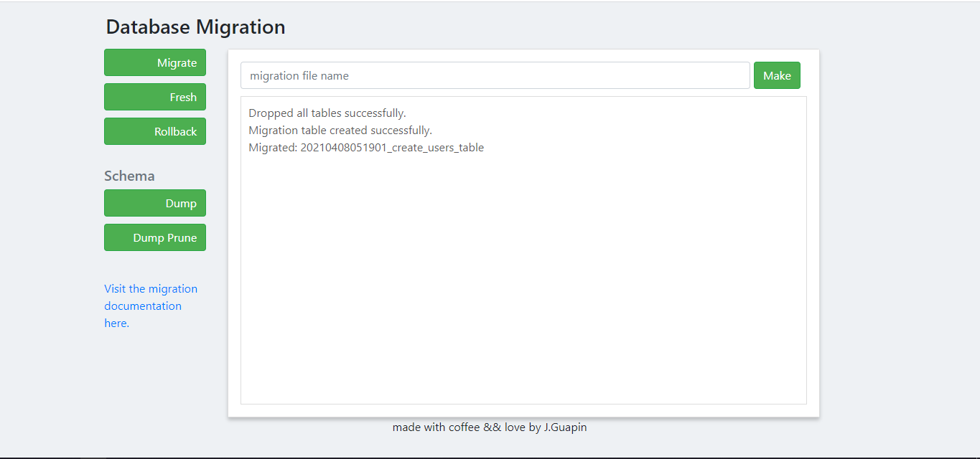Screen dimensions: 980x459
Task: Click the Migrate button
Action: pyautogui.click(x=155, y=62)
